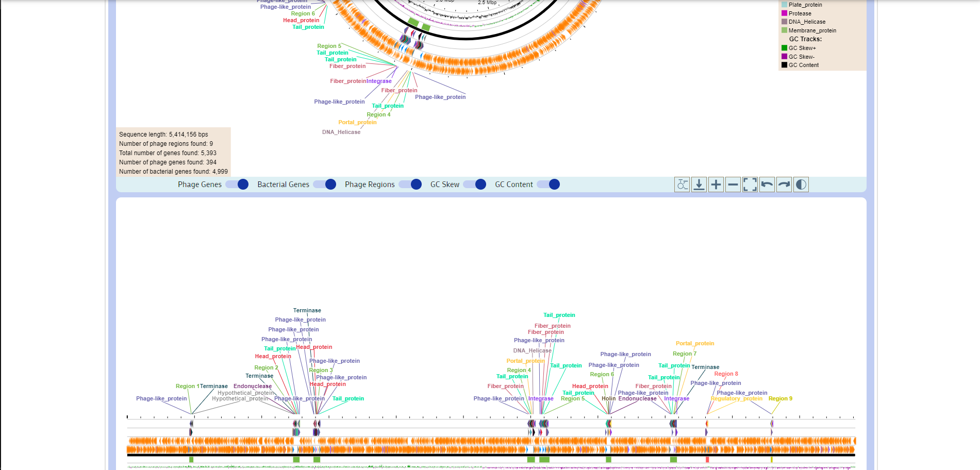Click the GC Content black legend square
The height and width of the screenshot is (470, 980).
point(785,65)
